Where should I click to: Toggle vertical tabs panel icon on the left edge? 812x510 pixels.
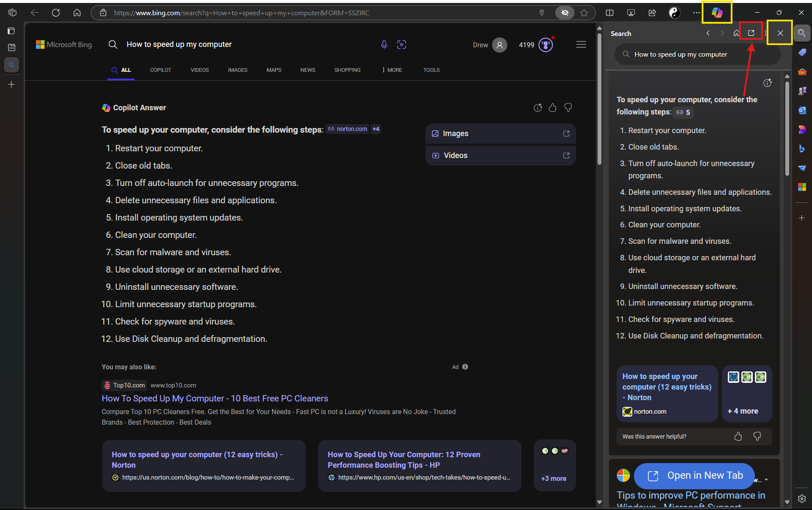coord(11,31)
